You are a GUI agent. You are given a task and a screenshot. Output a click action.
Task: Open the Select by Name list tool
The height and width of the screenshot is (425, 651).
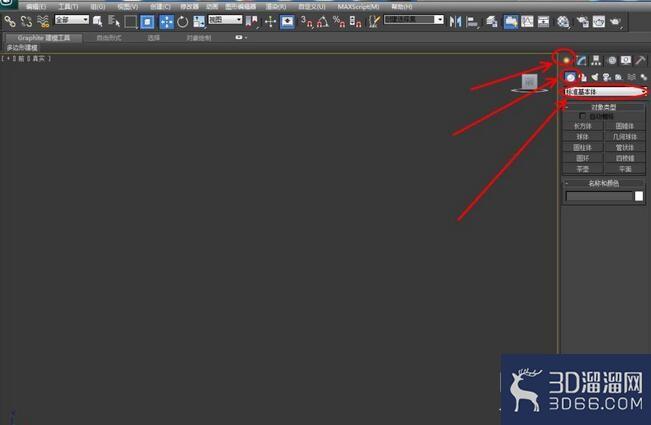(114, 21)
